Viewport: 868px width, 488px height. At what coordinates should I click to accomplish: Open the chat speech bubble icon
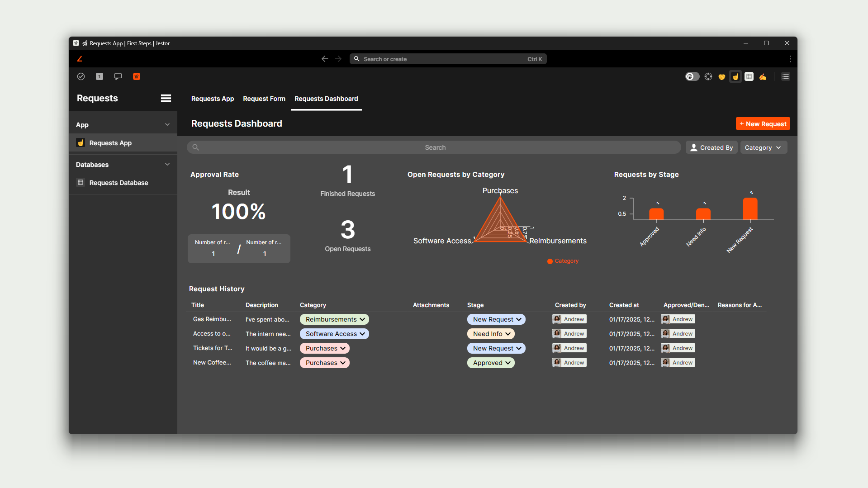coord(118,76)
